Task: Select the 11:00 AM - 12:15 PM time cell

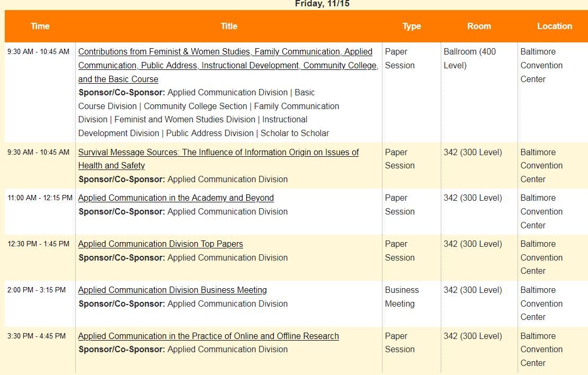Action: 40,198
